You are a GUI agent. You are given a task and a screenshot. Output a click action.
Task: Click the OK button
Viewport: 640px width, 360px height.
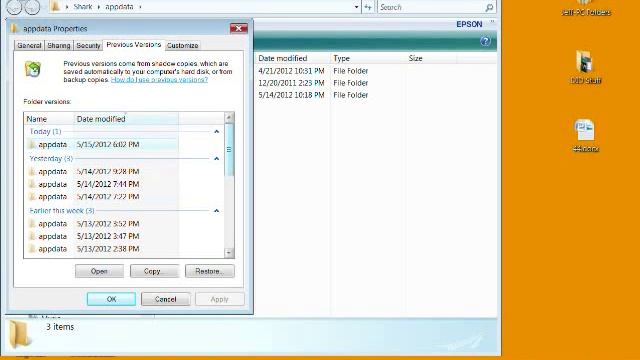[111, 299]
